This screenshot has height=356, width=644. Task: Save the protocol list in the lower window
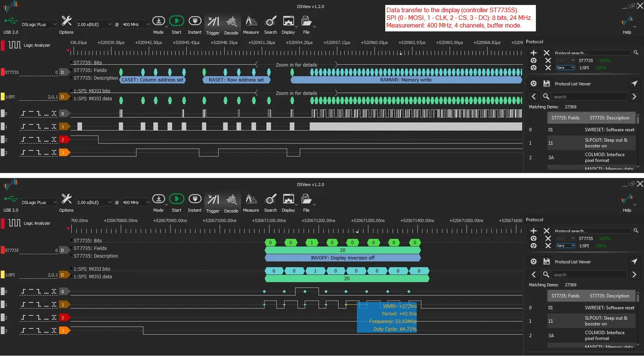coord(547,261)
